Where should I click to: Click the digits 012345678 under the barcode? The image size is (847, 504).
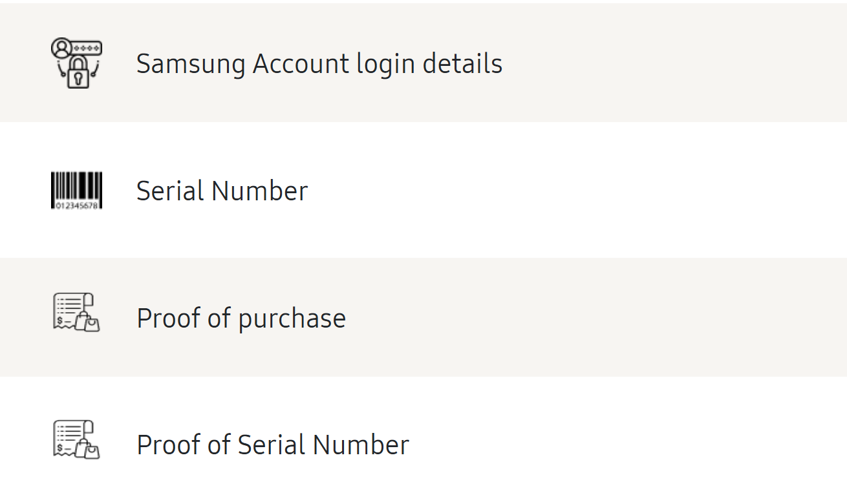[x=76, y=205]
